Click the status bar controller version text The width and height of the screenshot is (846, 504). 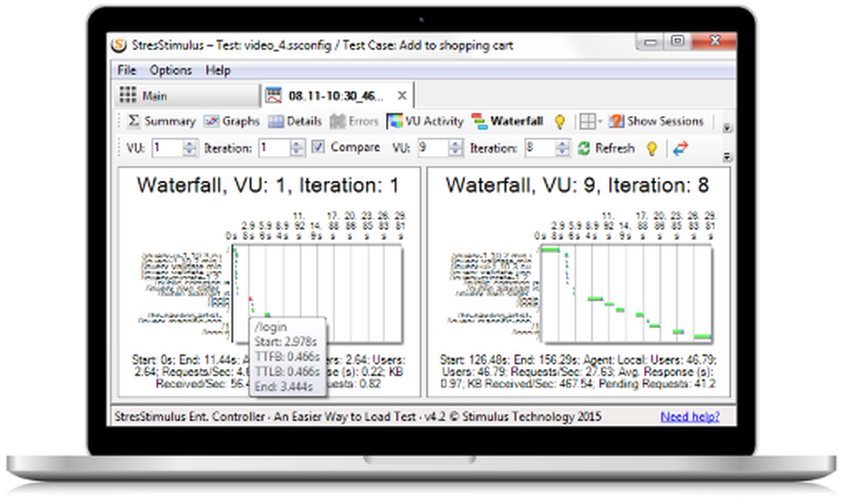(x=358, y=417)
